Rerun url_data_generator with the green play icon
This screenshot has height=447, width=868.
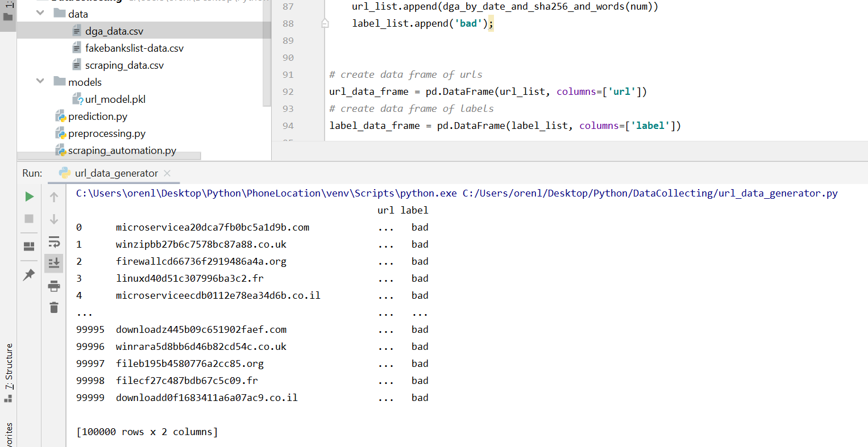coord(29,197)
